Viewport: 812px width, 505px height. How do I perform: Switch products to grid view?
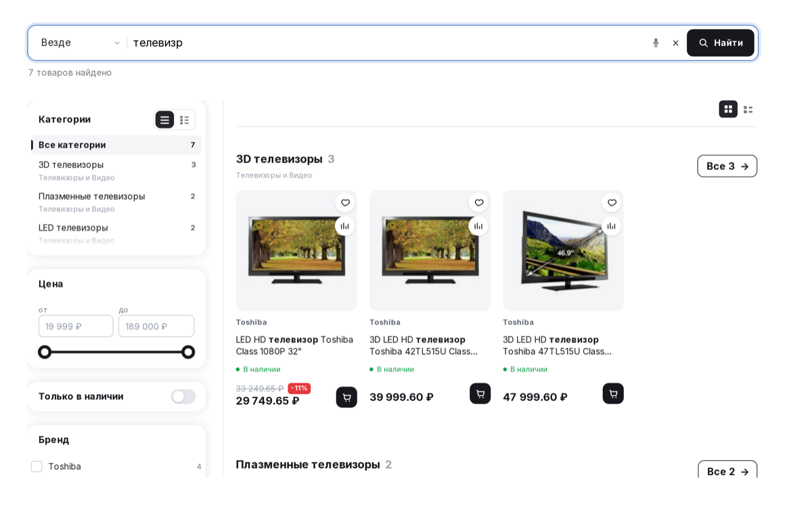(x=728, y=109)
